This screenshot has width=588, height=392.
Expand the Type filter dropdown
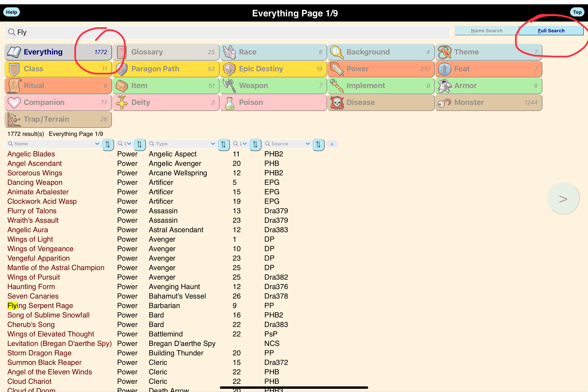tap(213, 144)
